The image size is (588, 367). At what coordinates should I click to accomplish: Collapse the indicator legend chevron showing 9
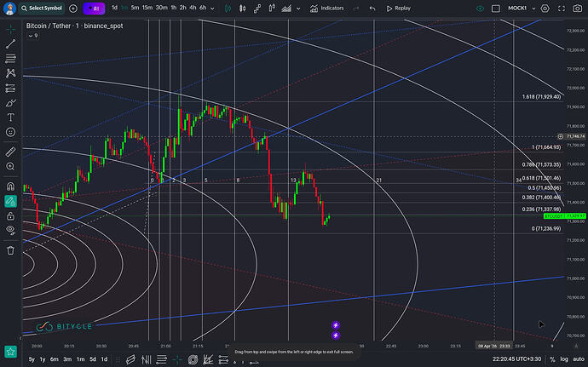[33, 36]
